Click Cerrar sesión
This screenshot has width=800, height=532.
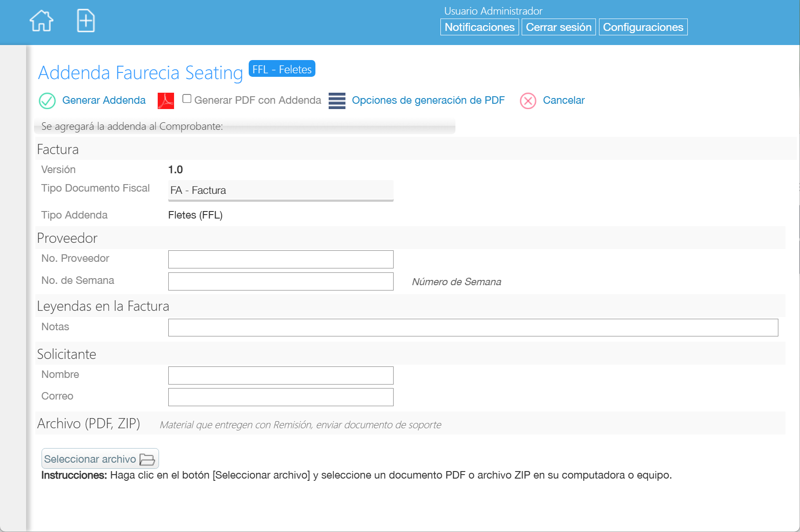(x=559, y=27)
